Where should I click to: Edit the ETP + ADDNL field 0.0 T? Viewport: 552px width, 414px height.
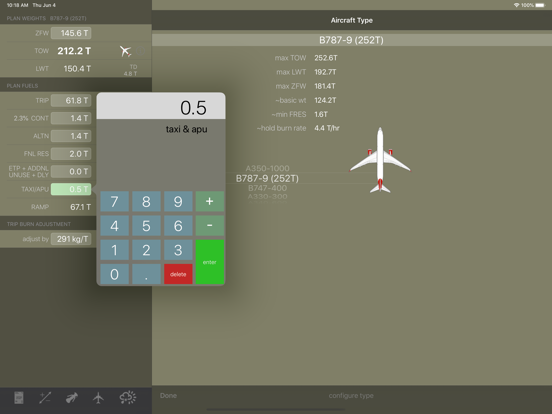71,171
